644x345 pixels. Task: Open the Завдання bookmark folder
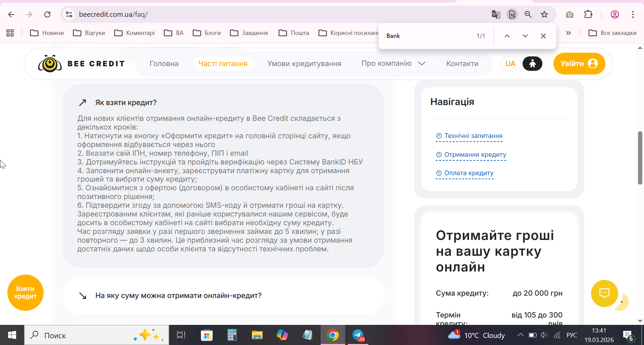pyautogui.click(x=249, y=33)
